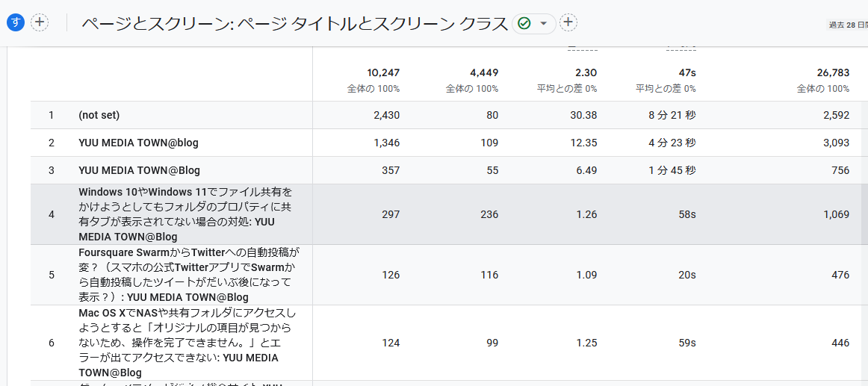Click the 6.49 cell in row 3
This screenshot has height=386, width=868.
click(x=587, y=170)
